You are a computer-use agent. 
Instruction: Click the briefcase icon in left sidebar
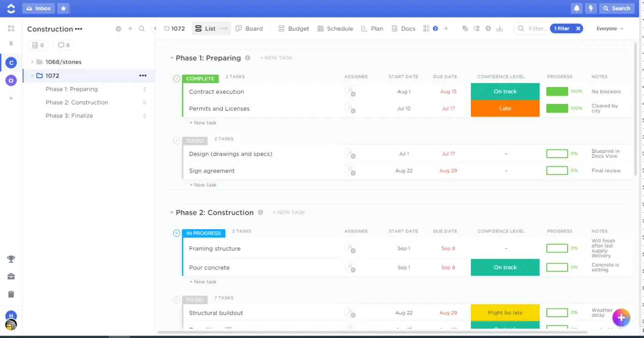coord(11,277)
